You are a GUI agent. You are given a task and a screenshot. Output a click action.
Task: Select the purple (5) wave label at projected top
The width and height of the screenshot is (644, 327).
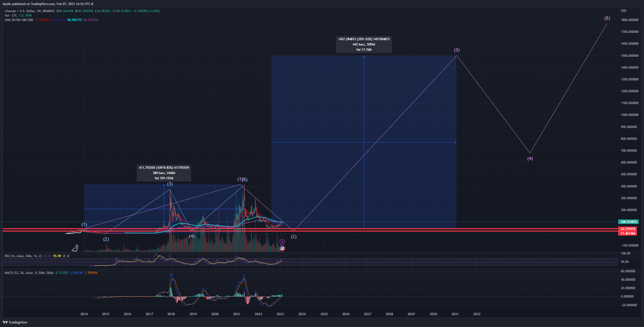[607, 18]
